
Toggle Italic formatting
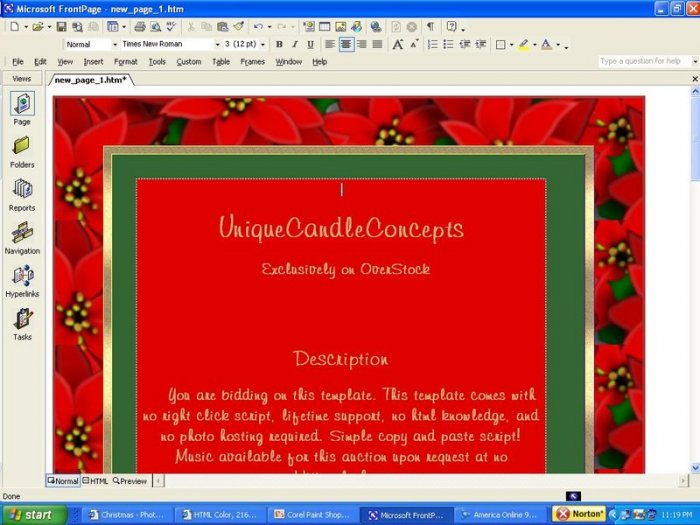[x=295, y=44]
